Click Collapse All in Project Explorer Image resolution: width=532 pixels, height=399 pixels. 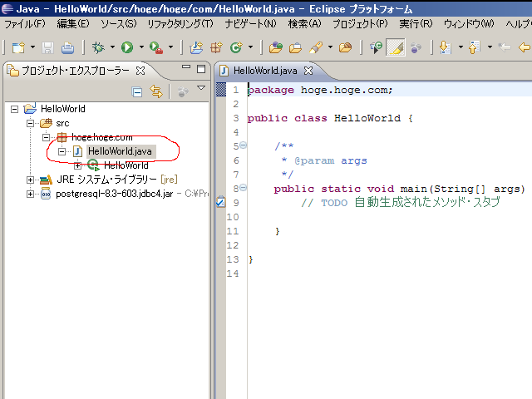137,92
